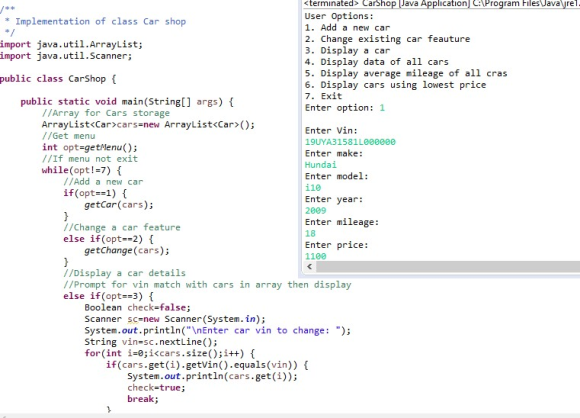This screenshot has width=580, height=418.
Task: Place cursor on import java.util.ArrayList line
Action: [x=71, y=44]
